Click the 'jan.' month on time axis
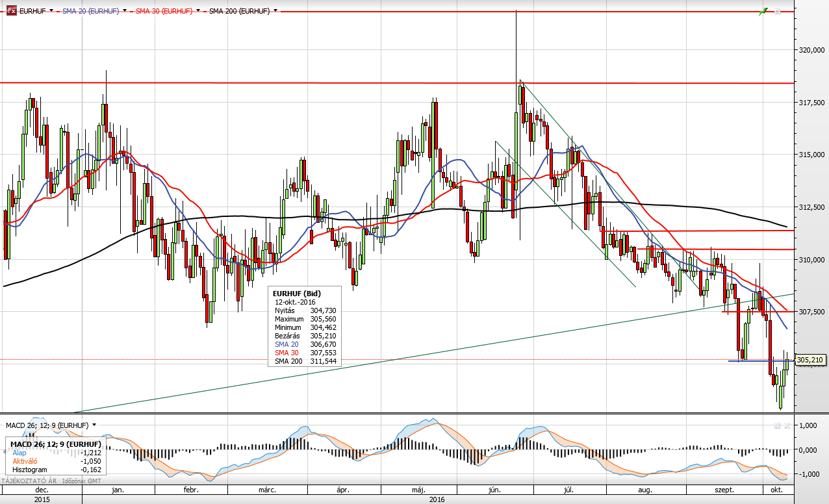 119,490
